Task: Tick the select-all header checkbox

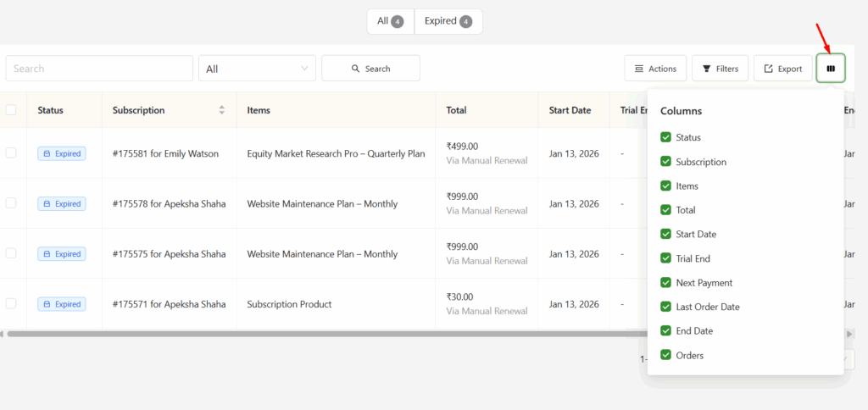Action: (x=11, y=110)
